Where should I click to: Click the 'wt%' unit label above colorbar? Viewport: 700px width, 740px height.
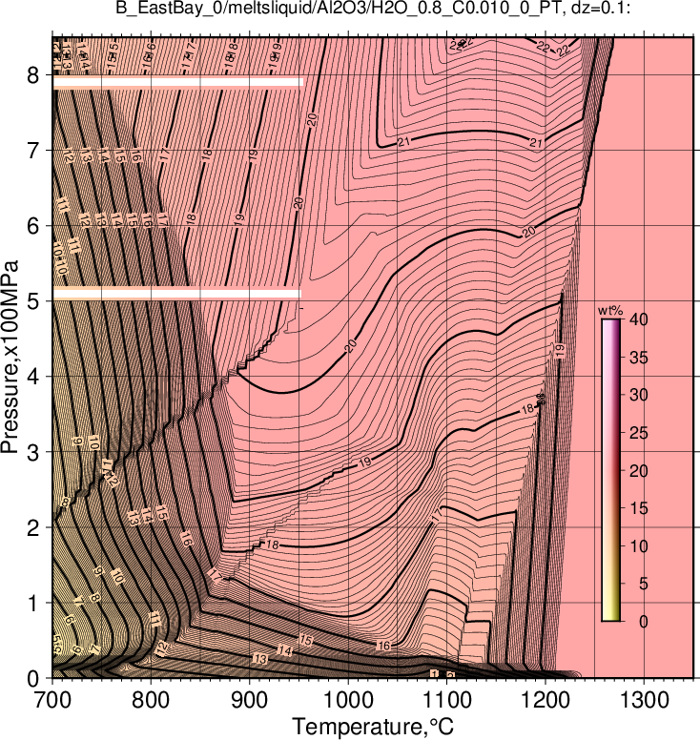[x=610, y=311]
